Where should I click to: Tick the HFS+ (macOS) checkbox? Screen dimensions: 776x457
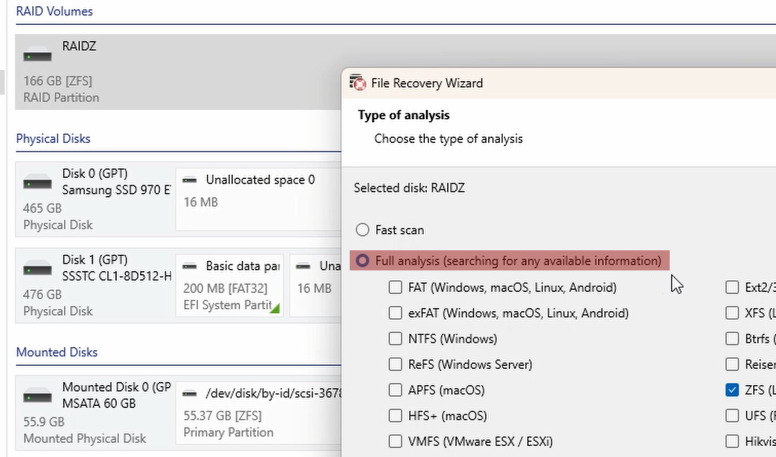395,415
